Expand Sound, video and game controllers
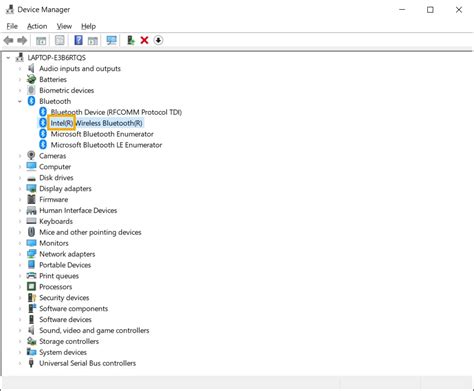Image resolution: width=474 pixels, height=391 pixels. (20, 330)
